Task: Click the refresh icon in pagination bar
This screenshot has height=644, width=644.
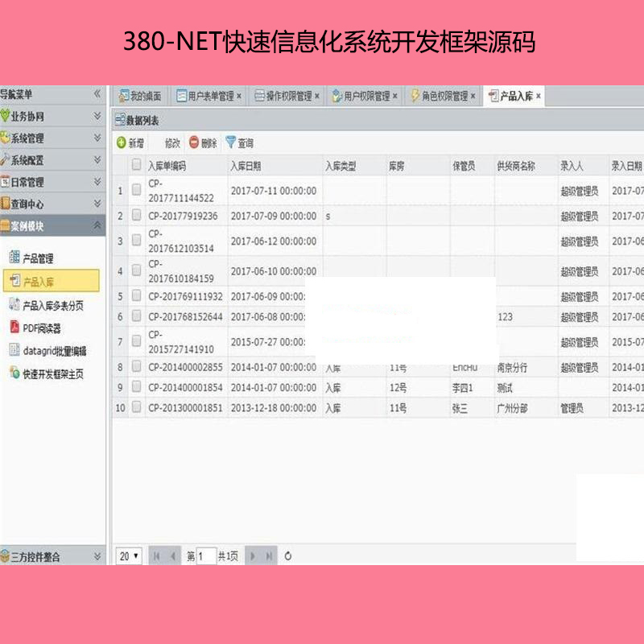Action: point(288,555)
